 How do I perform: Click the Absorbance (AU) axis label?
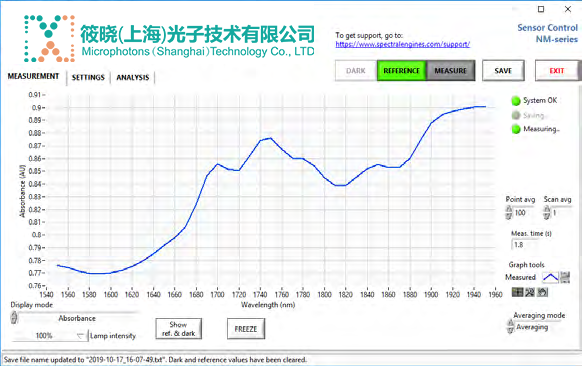click(22, 191)
